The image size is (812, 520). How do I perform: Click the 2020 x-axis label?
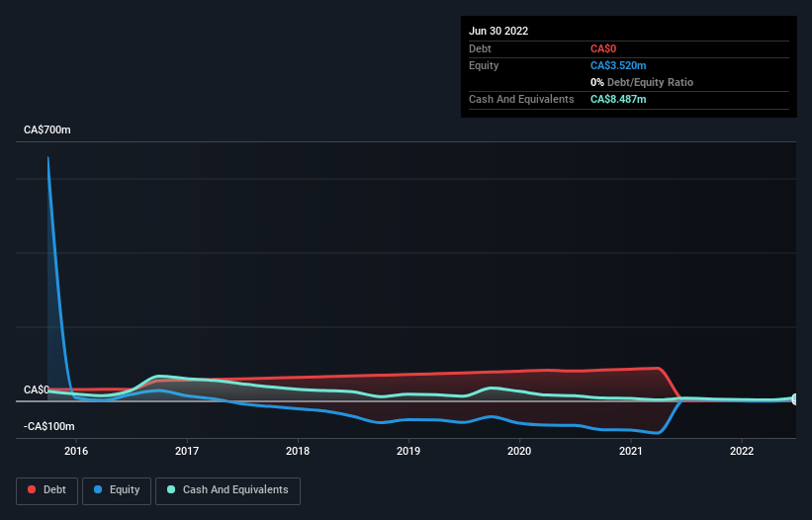[x=519, y=451]
